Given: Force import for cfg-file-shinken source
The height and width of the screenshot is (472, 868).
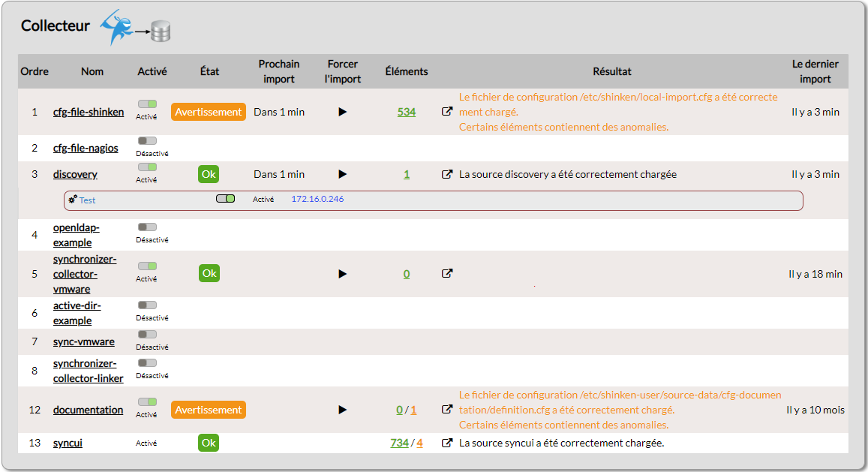Looking at the screenshot, I should pos(343,112).
